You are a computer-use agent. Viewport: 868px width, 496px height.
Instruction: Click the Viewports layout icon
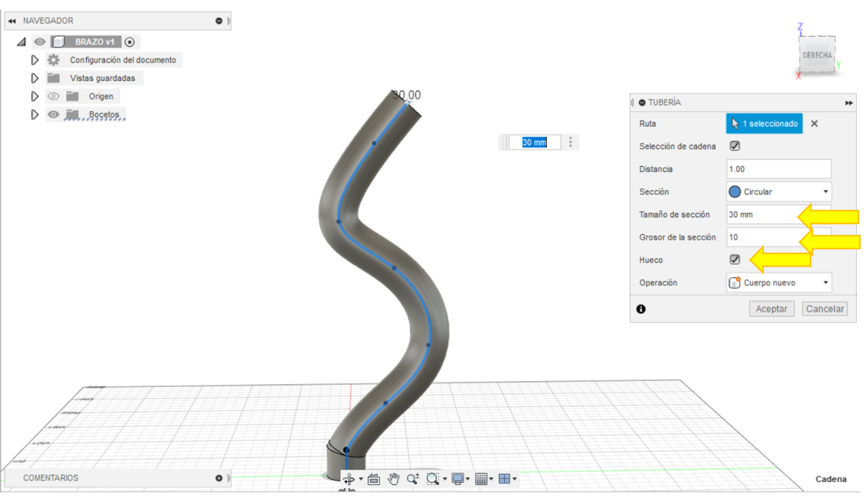pos(504,479)
